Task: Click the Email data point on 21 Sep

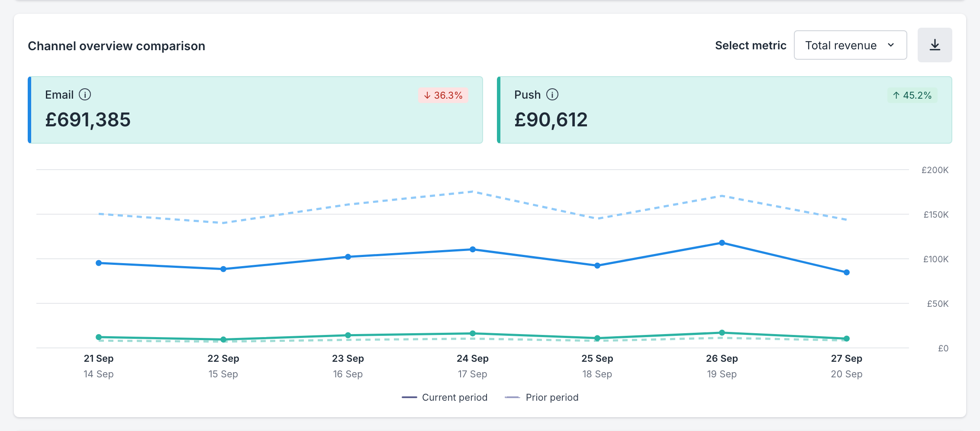Action: click(x=99, y=263)
